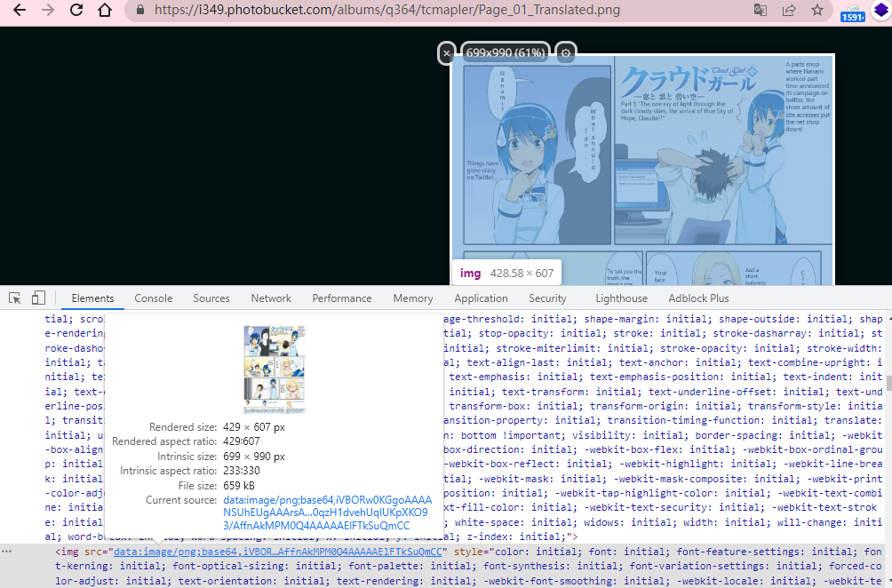Open the gear settings on image preview overlay

coord(565,53)
